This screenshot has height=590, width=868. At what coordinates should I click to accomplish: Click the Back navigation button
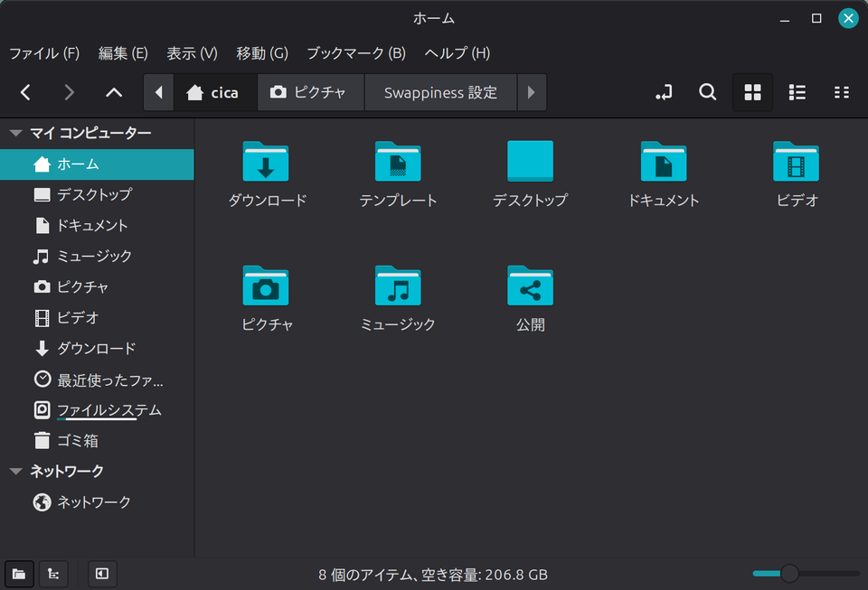point(25,92)
